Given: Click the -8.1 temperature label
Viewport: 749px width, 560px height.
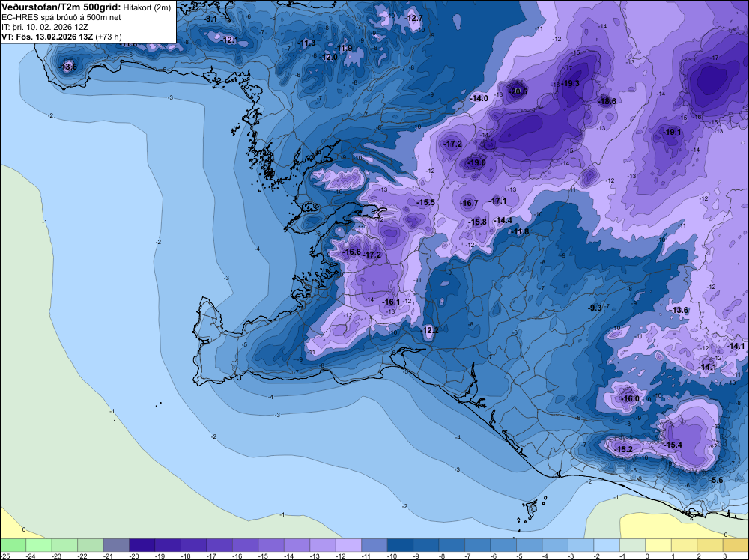Looking at the screenshot, I should pyautogui.click(x=210, y=19).
